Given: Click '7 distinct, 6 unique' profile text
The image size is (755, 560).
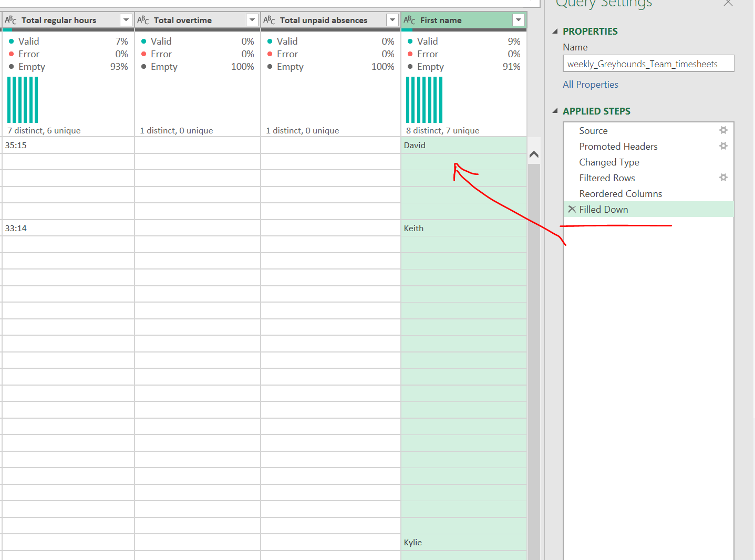Looking at the screenshot, I should coord(44,130).
